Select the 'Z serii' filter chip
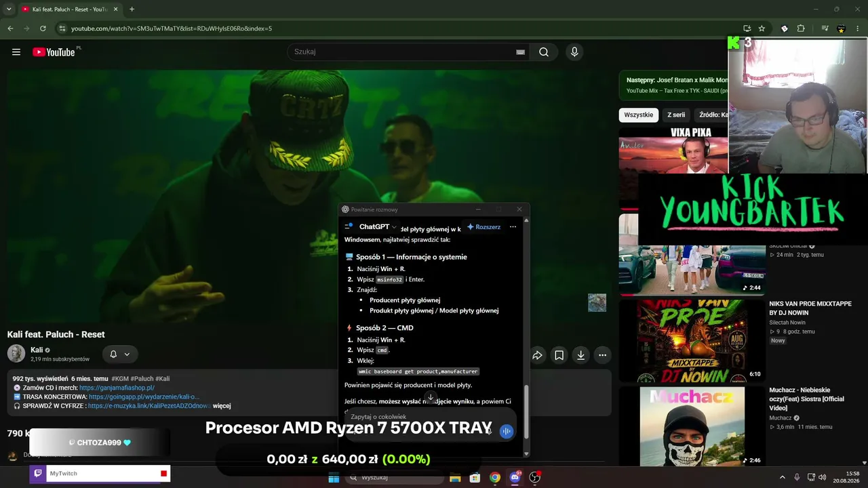 [x=676, y=115]
